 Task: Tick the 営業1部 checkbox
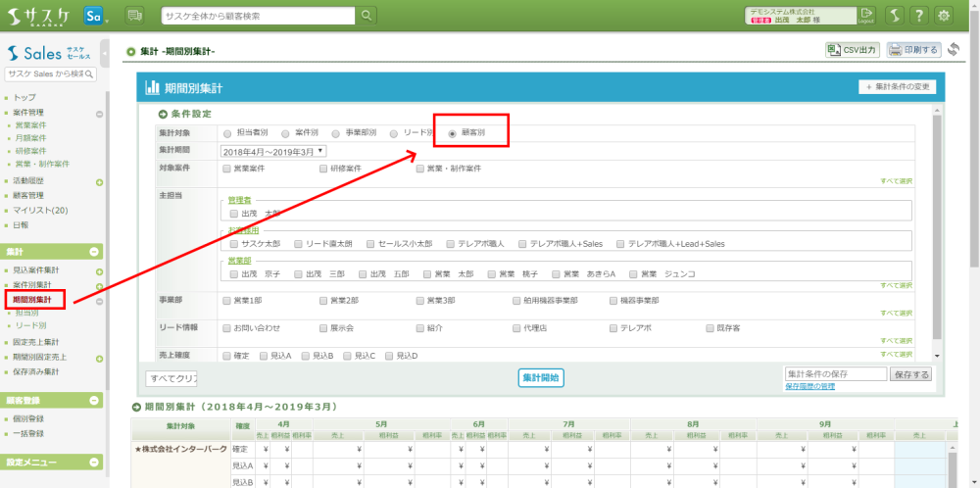pos(227,301)
